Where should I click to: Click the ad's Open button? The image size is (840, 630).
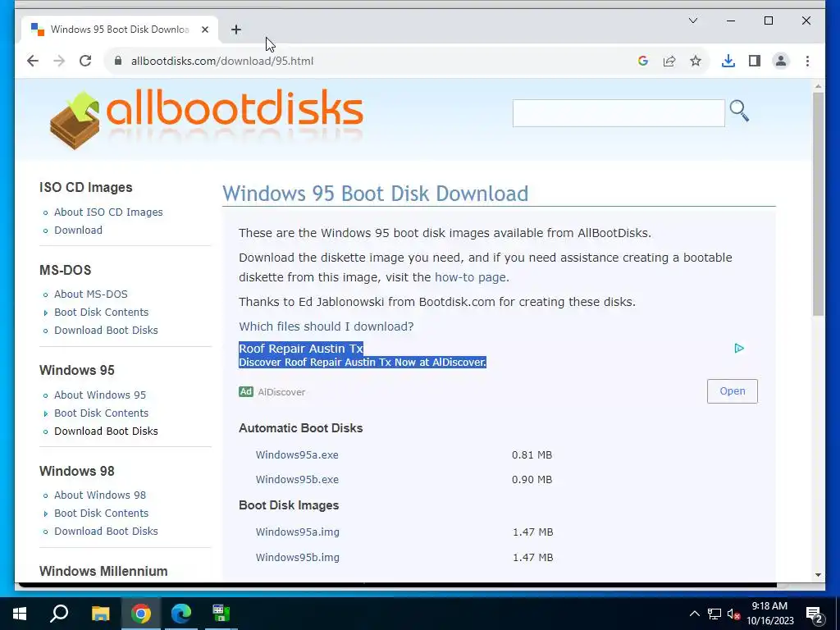pos(733,391)
